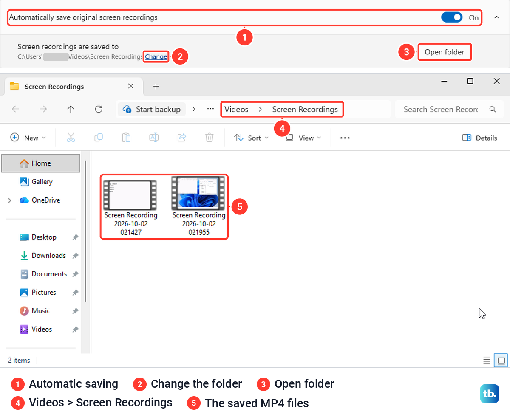Click the Share icon in the toolbar
The height and width of the screenshot is (420, 510).
coord(182,138)
